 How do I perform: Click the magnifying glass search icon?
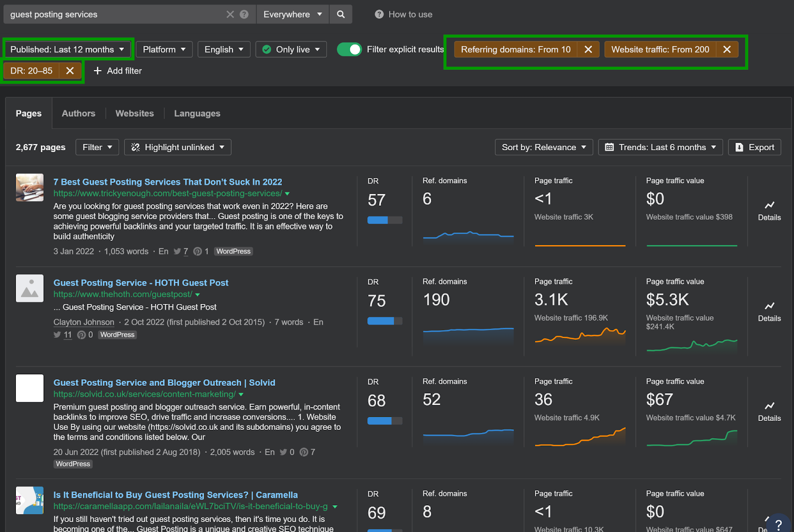click(340, 14)
